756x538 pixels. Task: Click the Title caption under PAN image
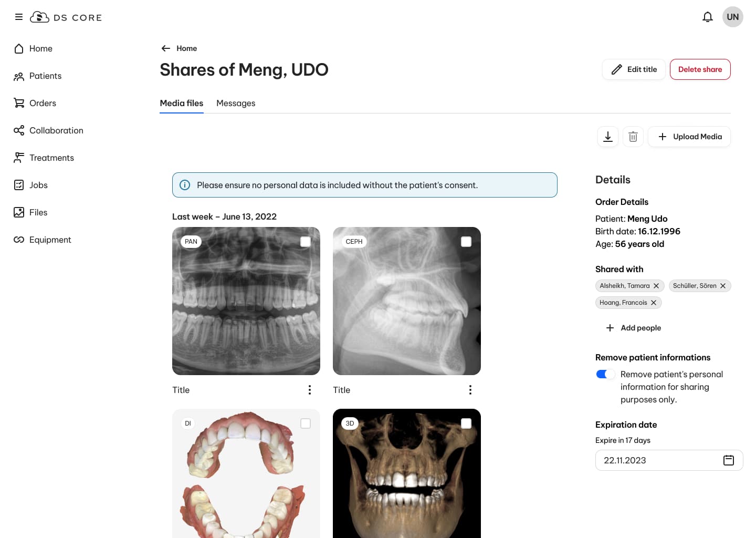pos(181,390)
